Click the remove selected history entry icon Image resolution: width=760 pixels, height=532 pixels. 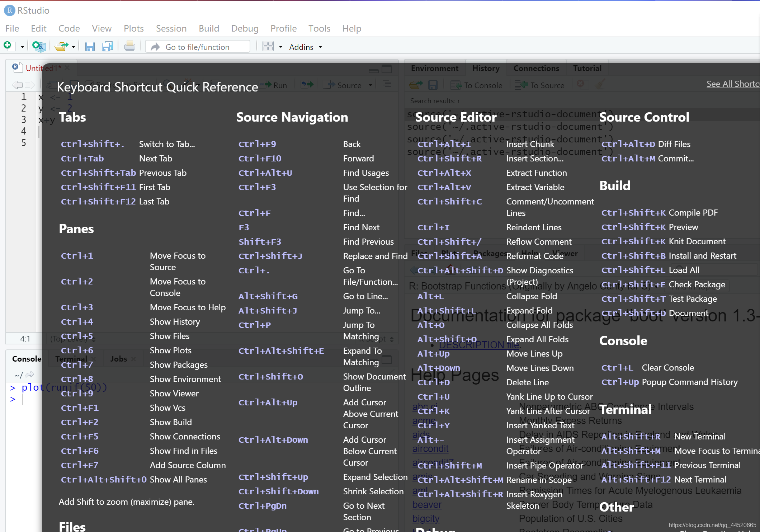pos(580,84)
